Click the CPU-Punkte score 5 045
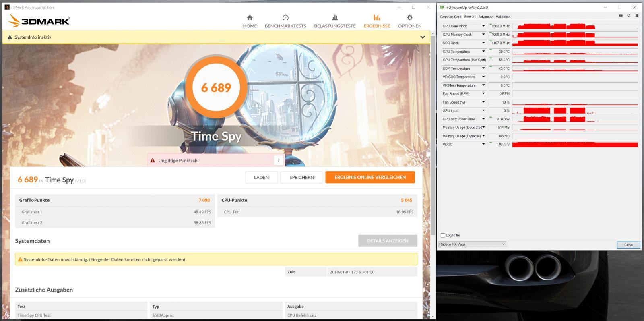The width and height of the screenshot is (644, 321). pos(407,200)
